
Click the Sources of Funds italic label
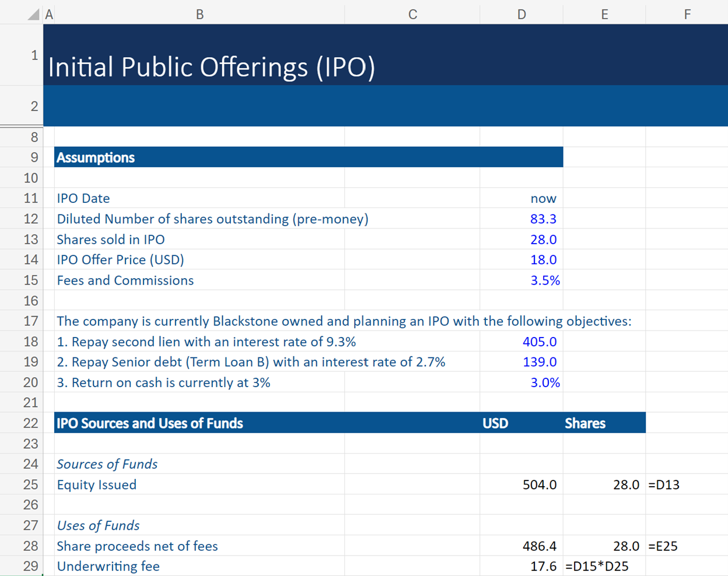pos(107,464)
